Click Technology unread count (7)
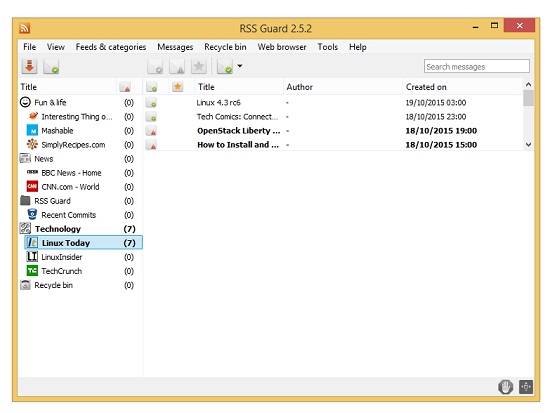 (129, 229)
